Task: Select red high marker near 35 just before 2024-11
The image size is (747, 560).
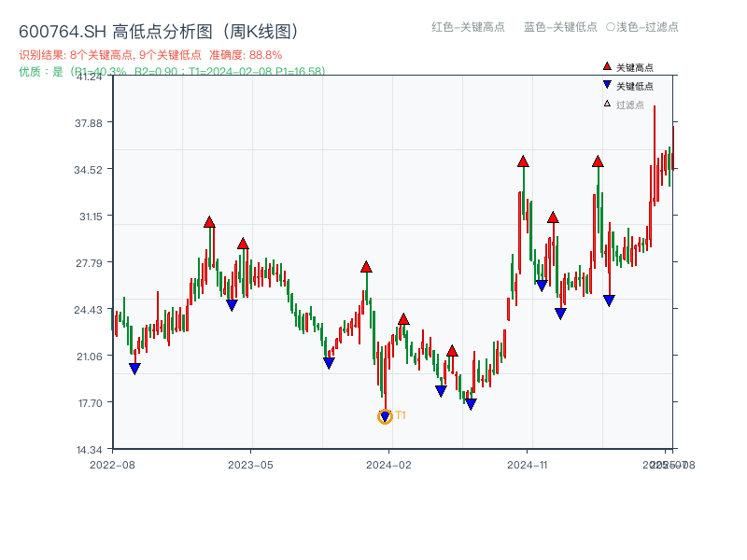Action: point(523,161)
